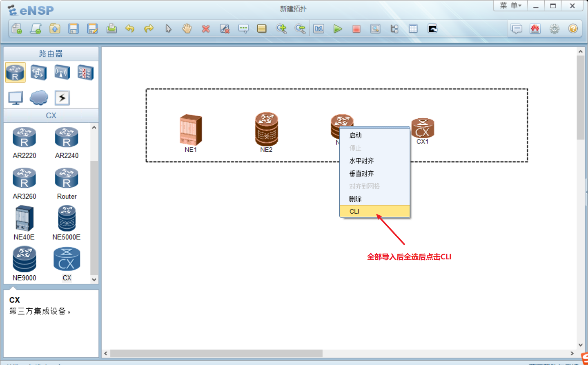Choose 删除 in the context menu
588x365 pixels.
coord(375,199)
